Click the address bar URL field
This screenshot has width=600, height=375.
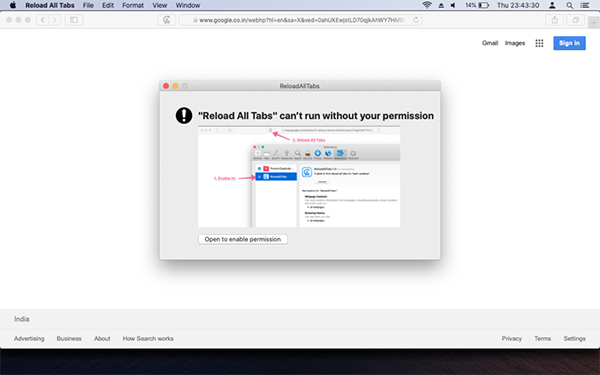300,20
